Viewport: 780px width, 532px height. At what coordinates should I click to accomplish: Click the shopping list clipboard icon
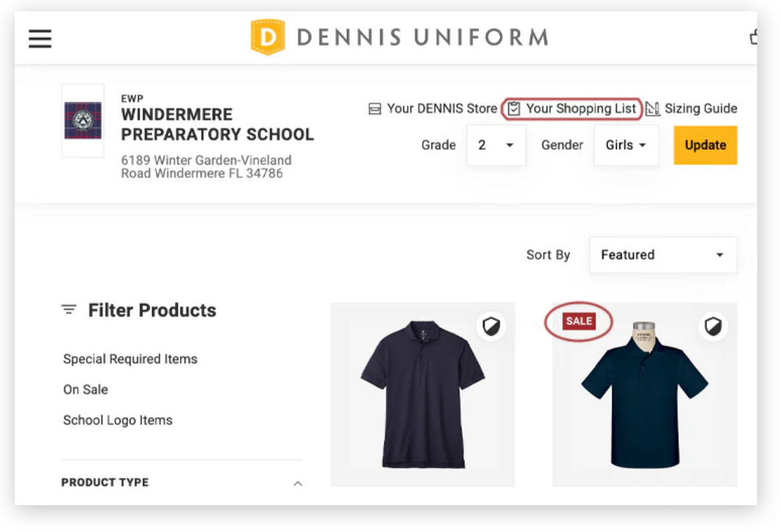[x=514, y=109]
